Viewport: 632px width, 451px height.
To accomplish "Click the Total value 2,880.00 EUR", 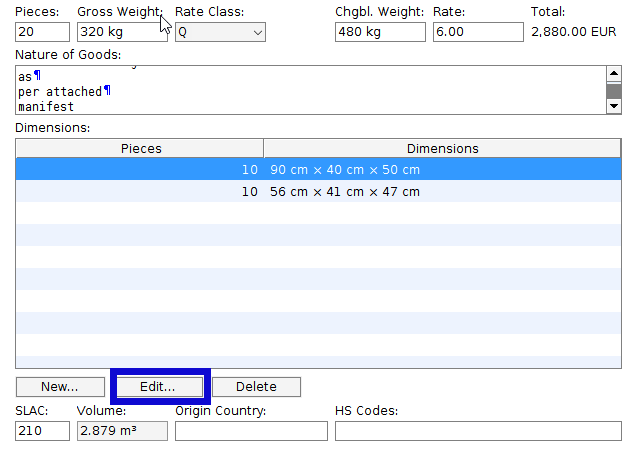I will [574, 32].
